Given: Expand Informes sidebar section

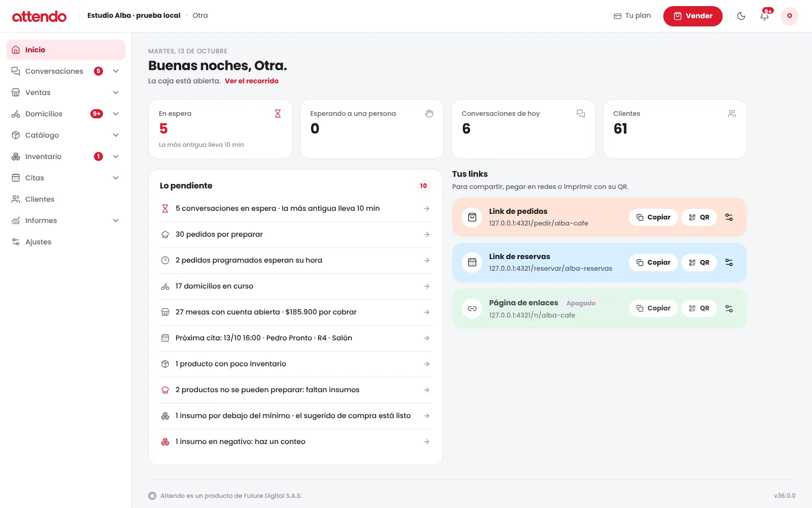Looking at the screenshot, I should 116,220.
